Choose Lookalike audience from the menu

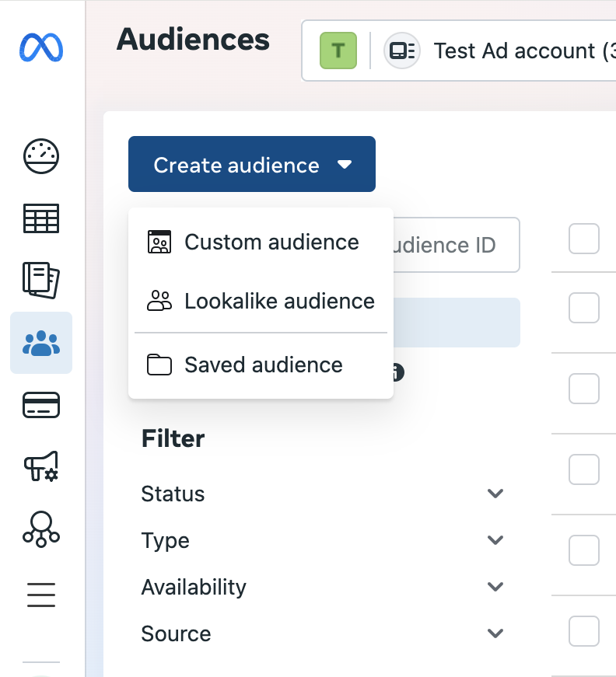coord(261,301)
